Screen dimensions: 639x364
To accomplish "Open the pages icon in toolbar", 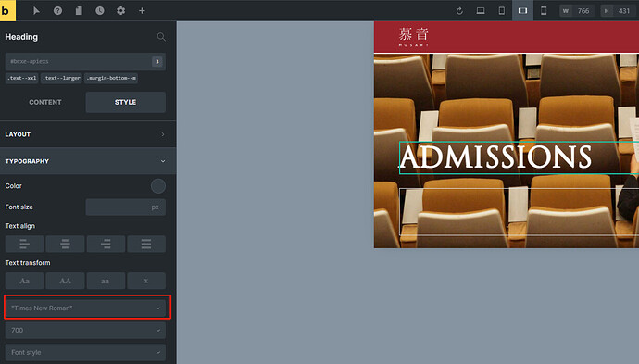I will pyautogui.click(x=79, y=11).
